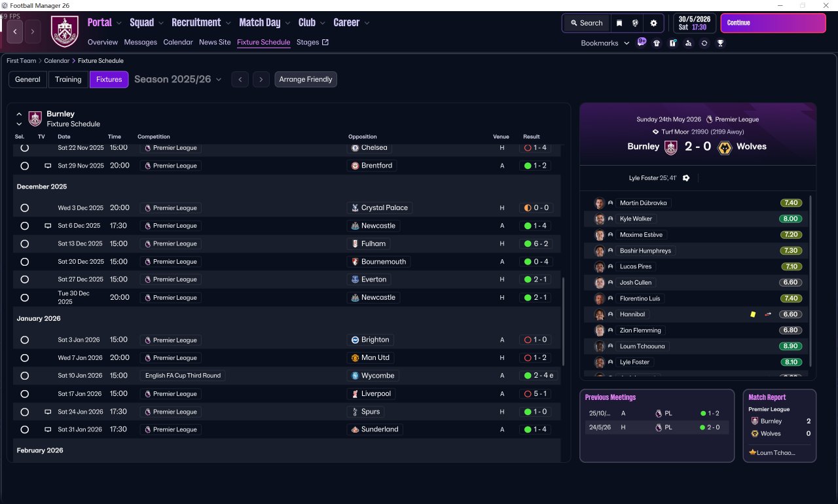Open the Bookmarks dropdown
Viewport: 838px width, 504px height.
(605, 43)
